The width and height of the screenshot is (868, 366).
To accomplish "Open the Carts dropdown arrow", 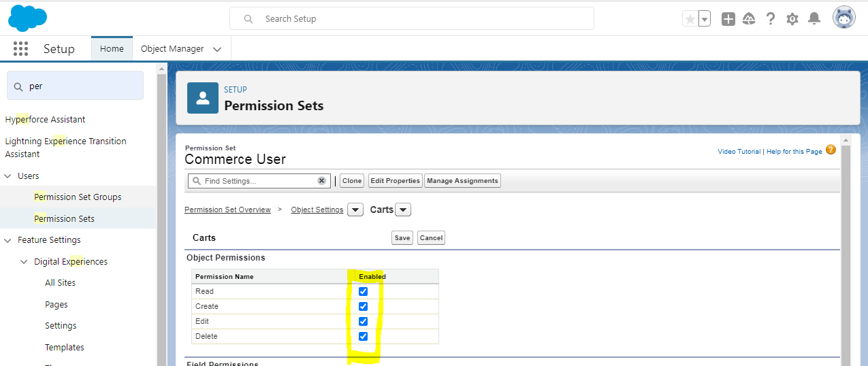I will pos(403,210).
